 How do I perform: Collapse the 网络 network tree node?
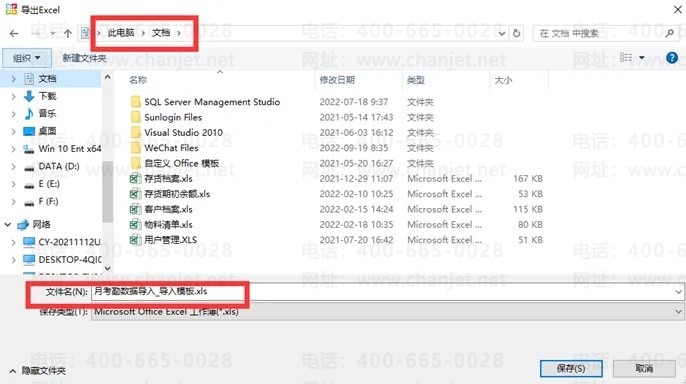click(x=7, y=224)
